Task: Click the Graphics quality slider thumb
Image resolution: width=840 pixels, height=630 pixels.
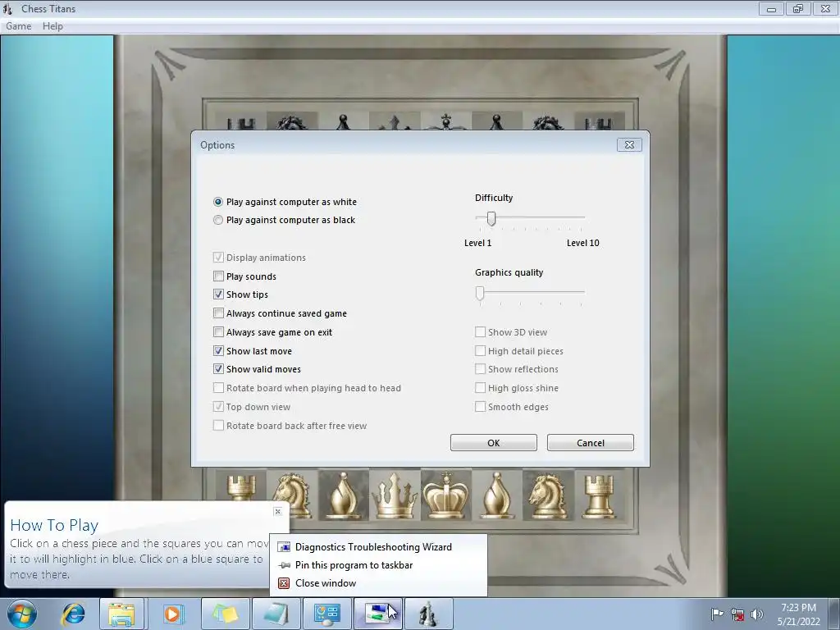Action: 480,293
